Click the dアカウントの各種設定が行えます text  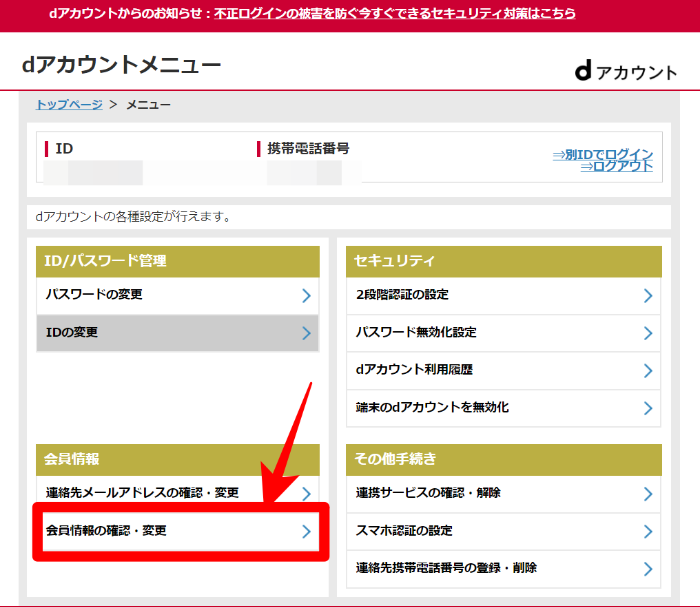133,217
